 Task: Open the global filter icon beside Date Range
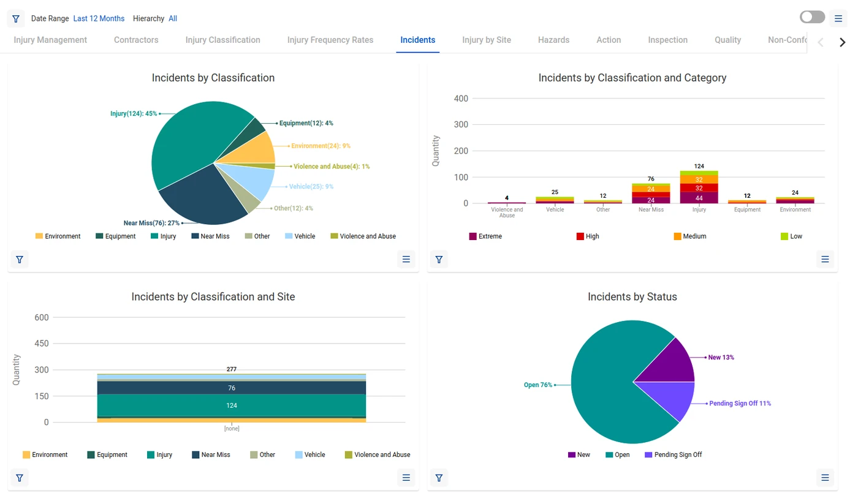[16, 19]
